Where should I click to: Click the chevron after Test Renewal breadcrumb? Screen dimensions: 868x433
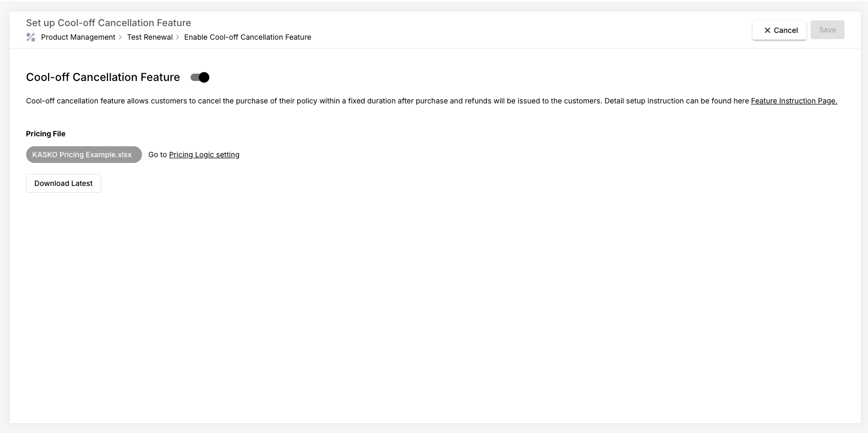pyautogui.click(x=178, y=37)
